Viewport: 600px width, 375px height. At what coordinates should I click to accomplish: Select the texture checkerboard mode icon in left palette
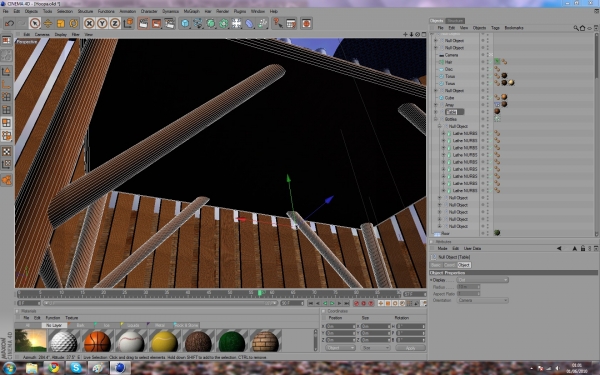7,152
